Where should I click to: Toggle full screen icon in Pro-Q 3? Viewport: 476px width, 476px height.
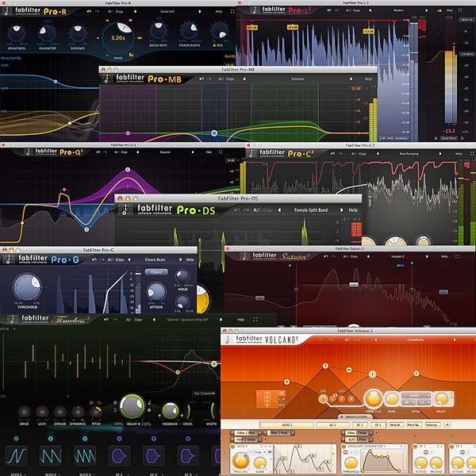click(x=221, y=152)
